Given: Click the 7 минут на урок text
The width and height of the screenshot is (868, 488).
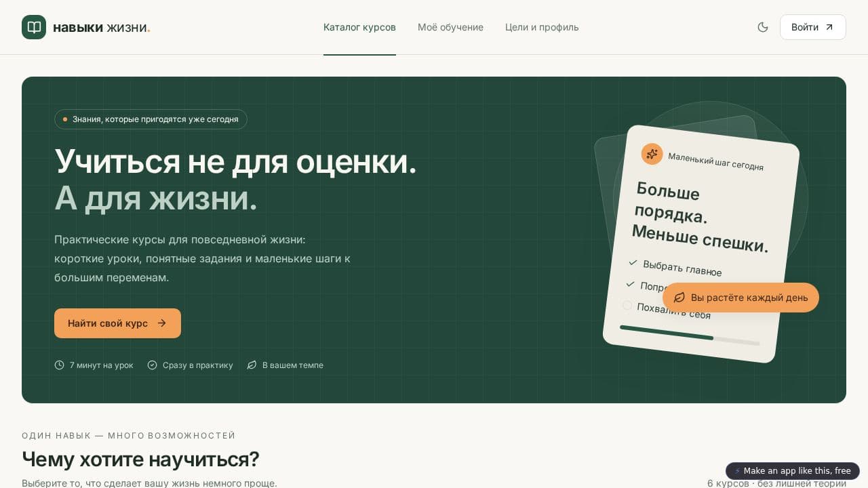Looking at the screenshot, I should tap(102, 365).
